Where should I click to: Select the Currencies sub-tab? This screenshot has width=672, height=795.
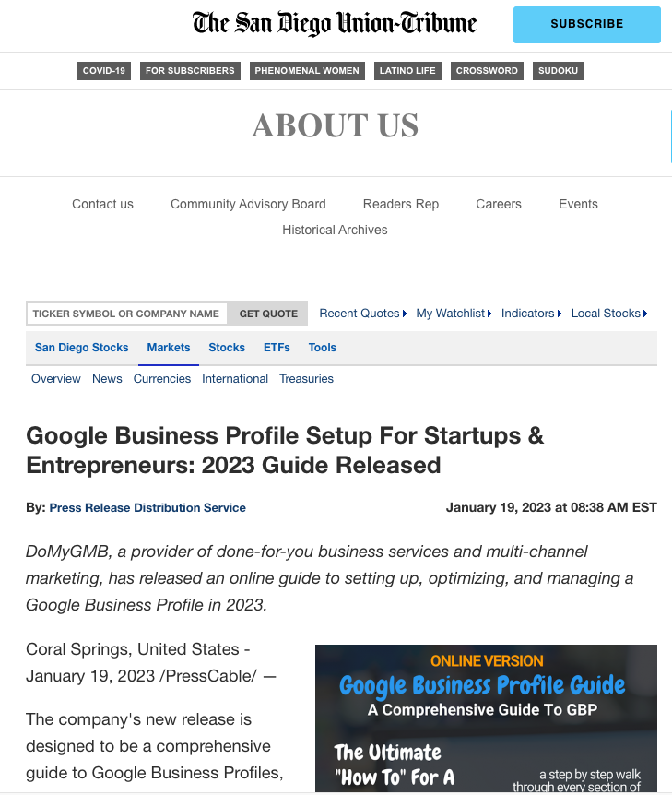[x=162, y=379]
